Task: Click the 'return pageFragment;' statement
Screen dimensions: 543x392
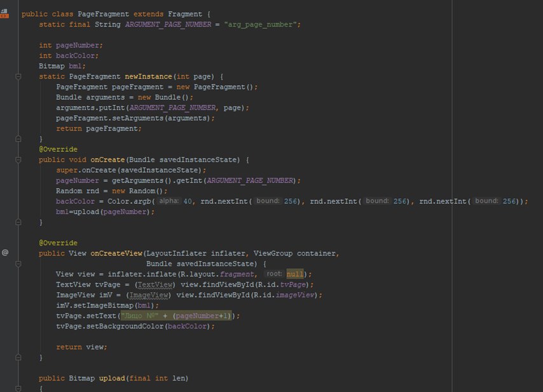Action: click(x=99, y=128)
